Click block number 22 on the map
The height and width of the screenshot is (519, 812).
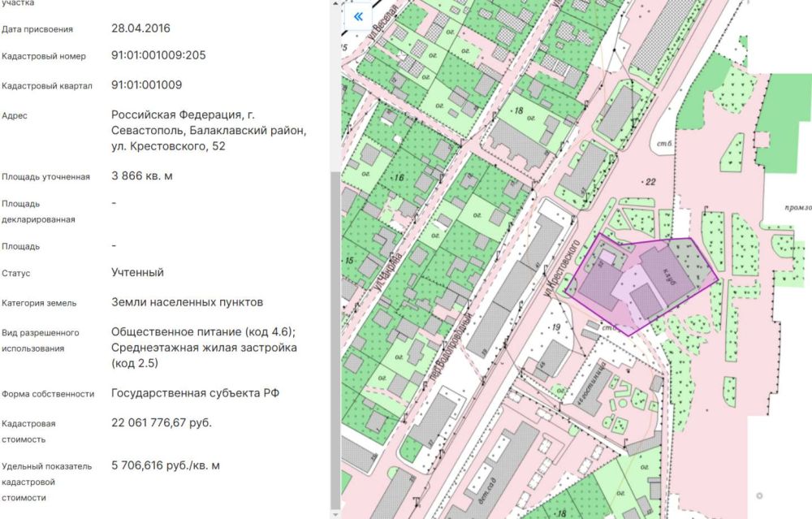coord(649,181)
